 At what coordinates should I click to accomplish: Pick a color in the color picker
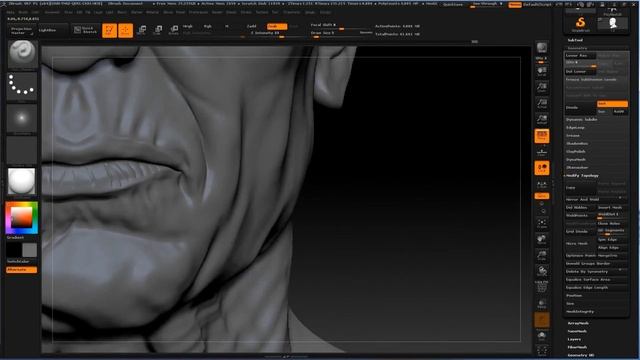point(22,218)
